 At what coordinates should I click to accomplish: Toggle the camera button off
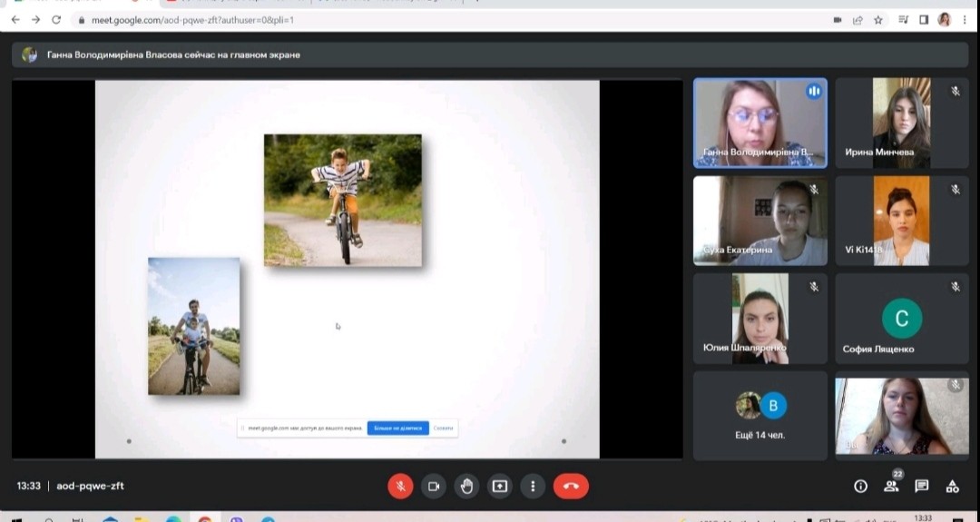(434, 487)
